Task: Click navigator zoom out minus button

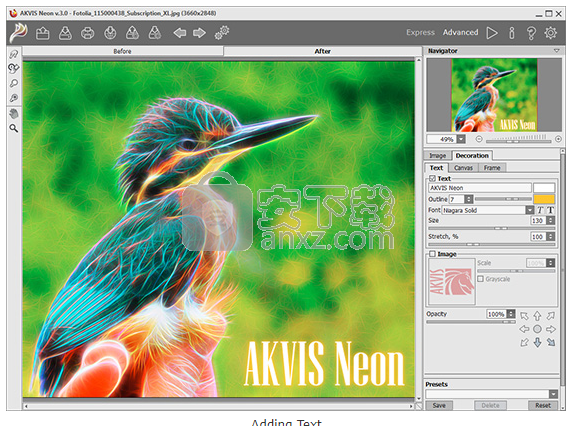Action: click(479, 139)
